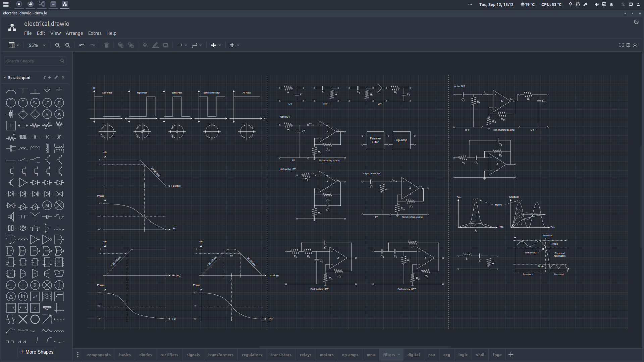Select the ammeter A shape in Scratchpad
The width and height of the screenshot is (644, 362).
pos(59,114)
